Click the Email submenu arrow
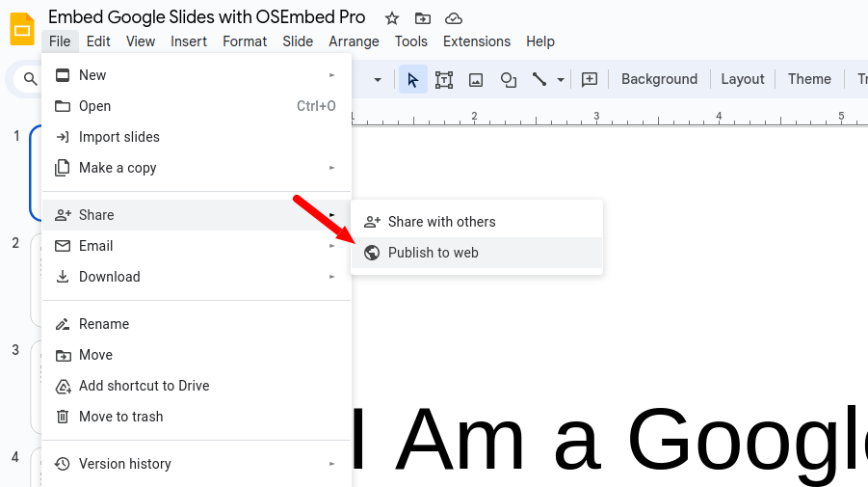Screen dimensions: 868x487 (x=331, y=246)
